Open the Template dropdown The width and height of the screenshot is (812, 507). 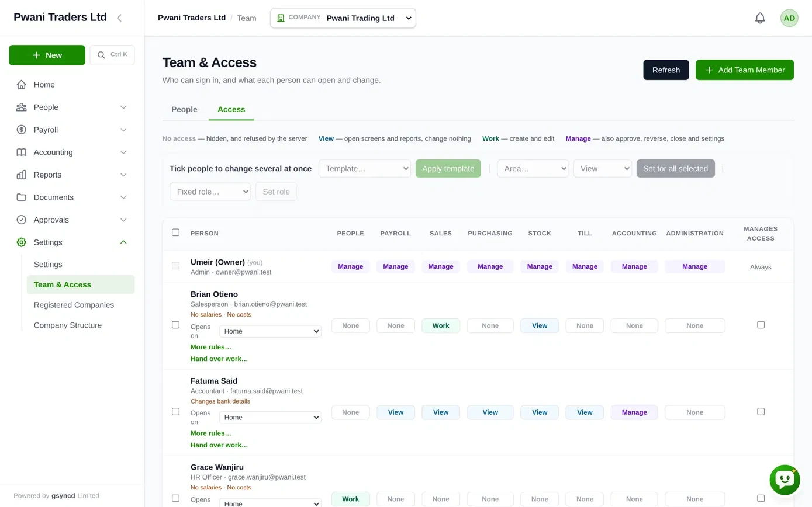[365, 169]
